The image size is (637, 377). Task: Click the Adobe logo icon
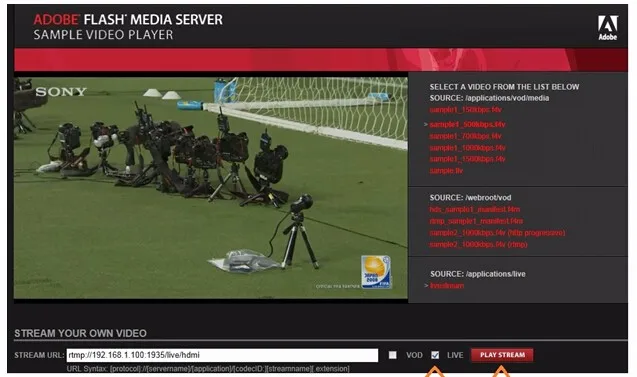607,28
